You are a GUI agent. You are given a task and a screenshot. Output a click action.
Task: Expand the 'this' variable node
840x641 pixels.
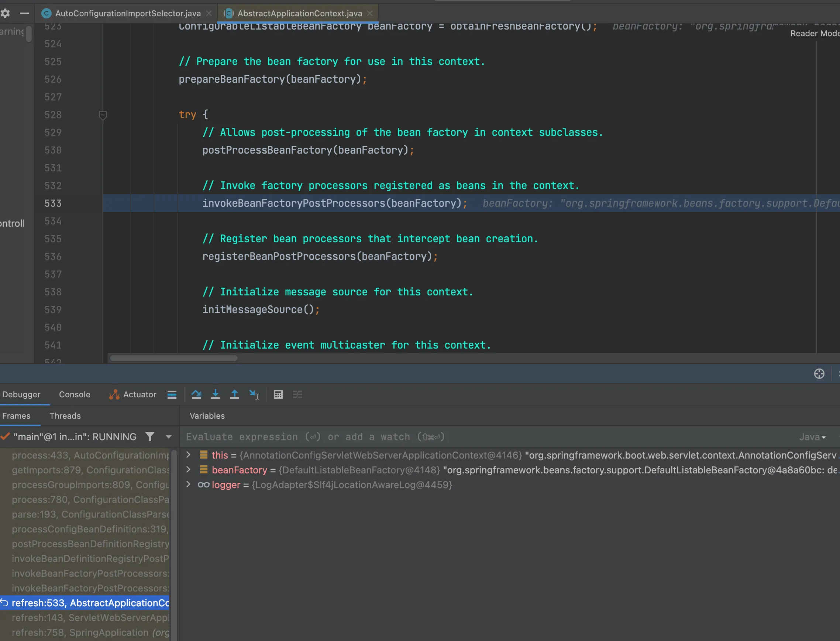(188, 455)
